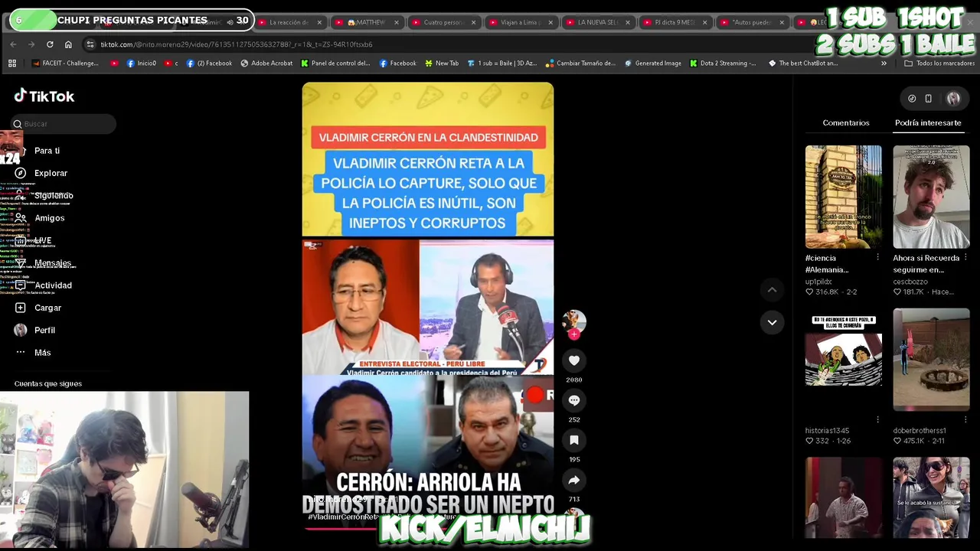Click uploader name cescbozzo
Image resolution: width=980 pixels, height=551 pixels.
coord(910,282)
